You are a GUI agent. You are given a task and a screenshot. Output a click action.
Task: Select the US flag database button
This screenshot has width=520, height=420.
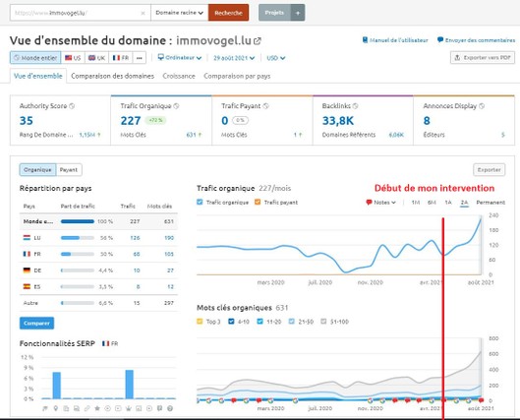[73, 58]
